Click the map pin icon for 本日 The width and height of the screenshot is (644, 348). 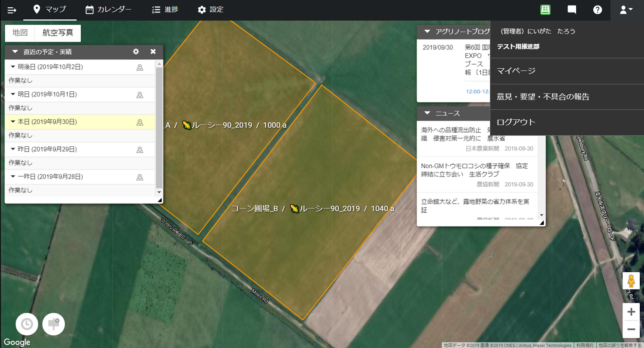tap(140, 122)
